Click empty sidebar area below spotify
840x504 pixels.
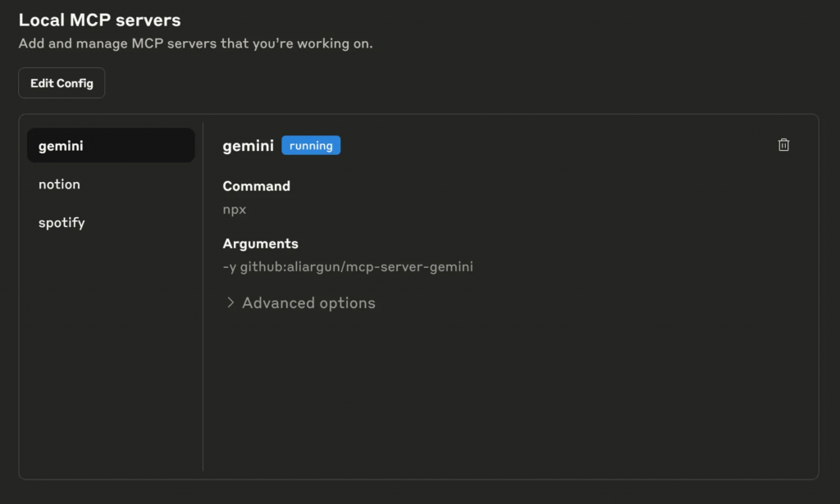coord(111,344)
